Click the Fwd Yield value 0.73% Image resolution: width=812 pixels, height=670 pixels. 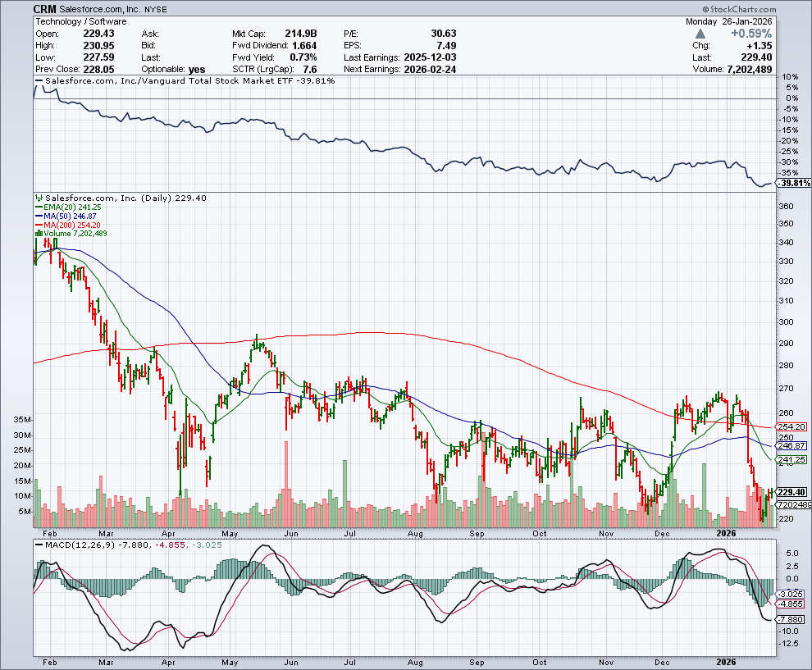(303, 57)
